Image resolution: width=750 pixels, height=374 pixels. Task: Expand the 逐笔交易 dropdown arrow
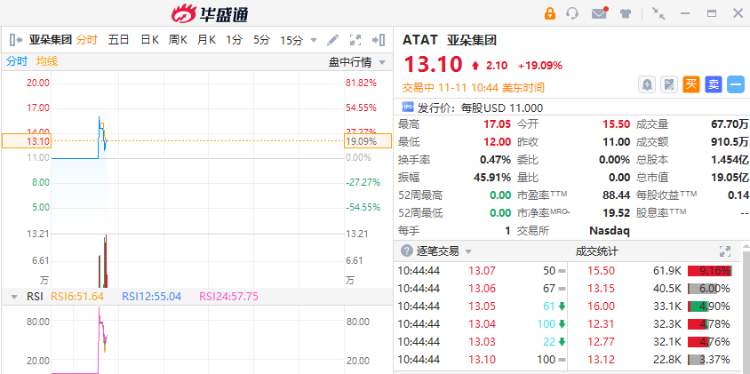468,252
